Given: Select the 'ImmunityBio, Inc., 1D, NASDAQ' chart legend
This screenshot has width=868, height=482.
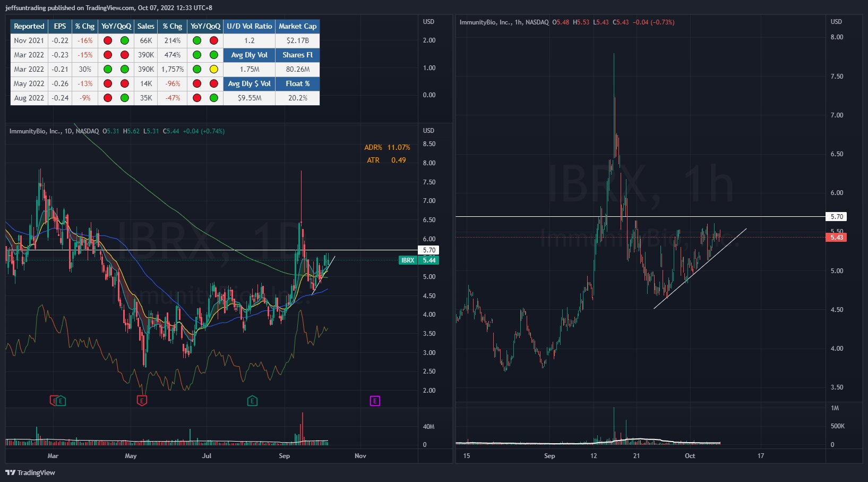Looking at the screenshot, I should (x=54, y=131).
